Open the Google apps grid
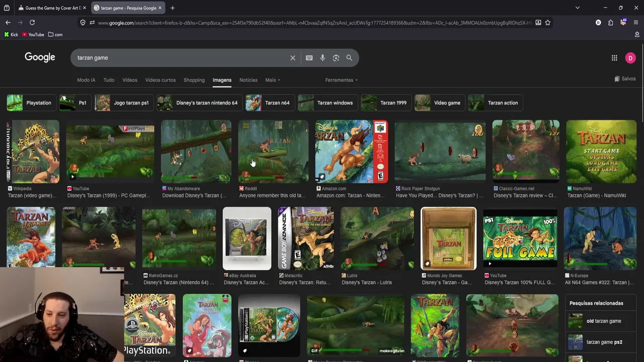Viewport: 644px width, 362px height. (x=614, y=58)
